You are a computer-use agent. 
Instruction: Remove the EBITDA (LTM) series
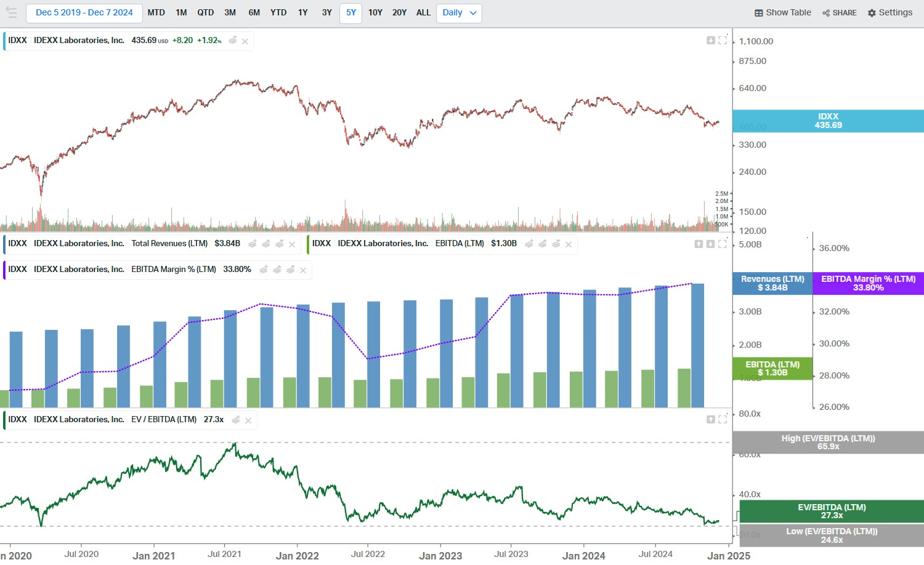[x=569, y=244]
